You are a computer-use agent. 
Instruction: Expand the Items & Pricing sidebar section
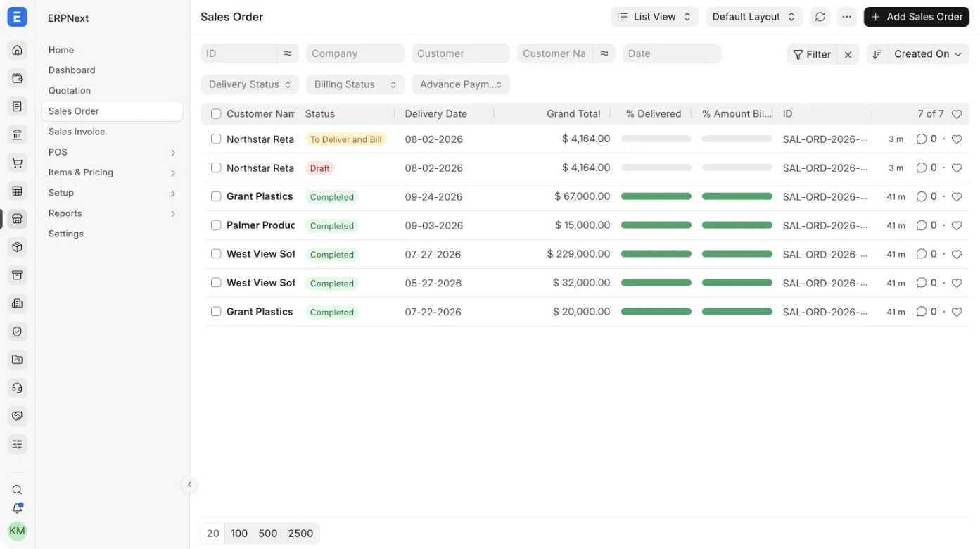tap(112, 172)
